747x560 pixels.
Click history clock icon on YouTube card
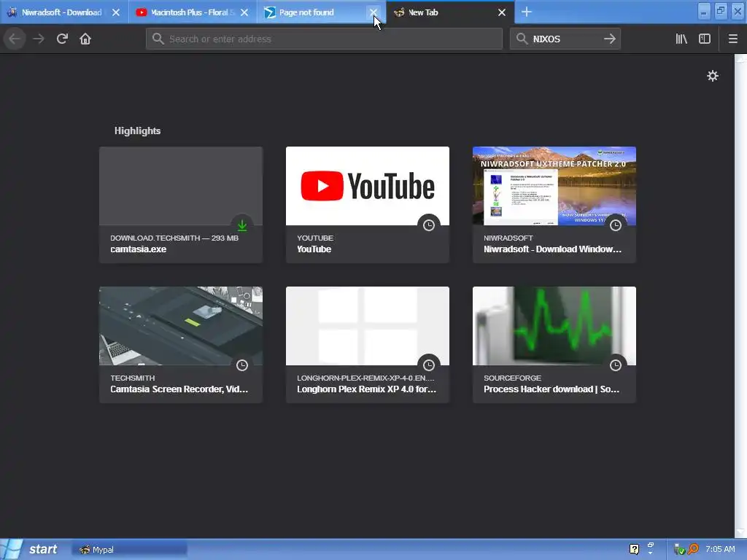(x=429, y=225)
